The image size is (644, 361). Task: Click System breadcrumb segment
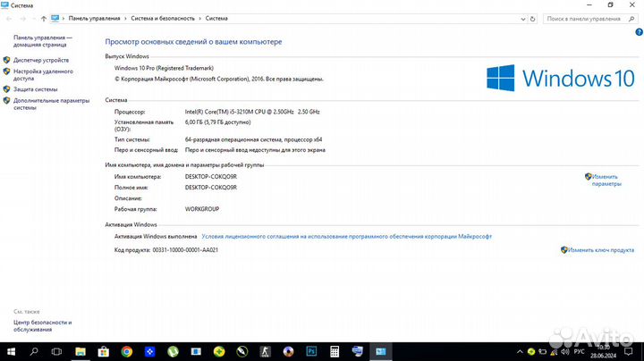pos(216,19)
